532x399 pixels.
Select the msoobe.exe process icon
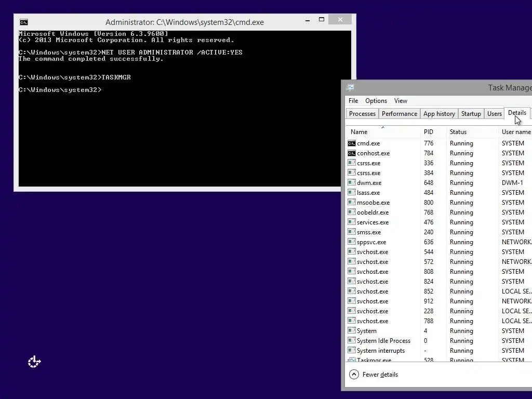tap(352, 202)
